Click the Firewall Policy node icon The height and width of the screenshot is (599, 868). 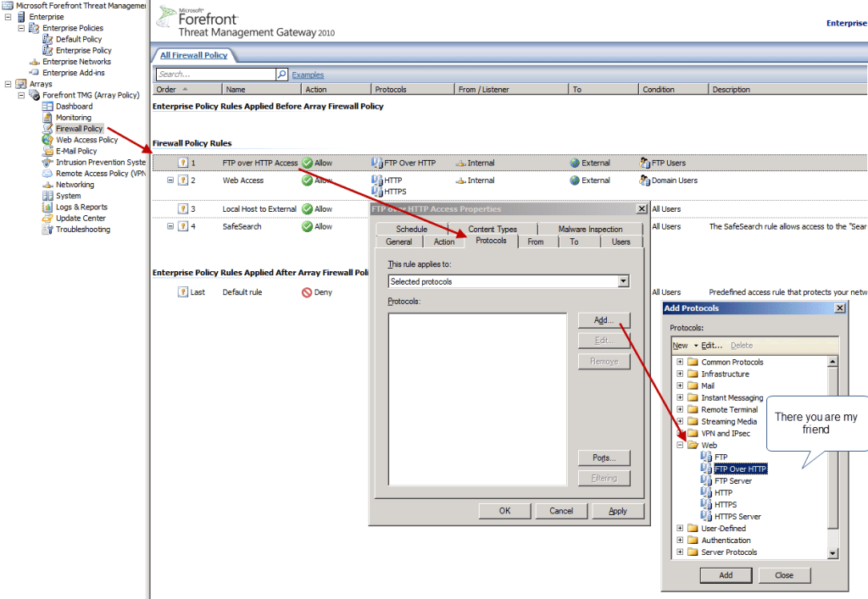(47, 128)
